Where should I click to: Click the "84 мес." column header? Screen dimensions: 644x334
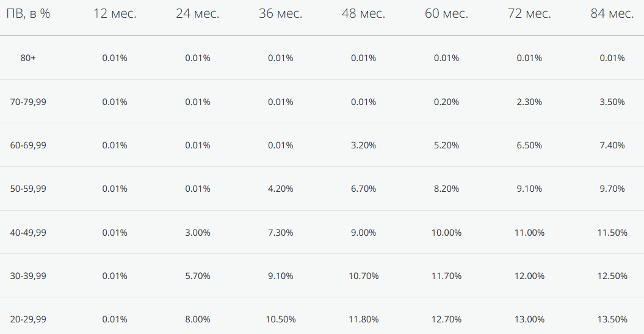[x=612, y=13]
